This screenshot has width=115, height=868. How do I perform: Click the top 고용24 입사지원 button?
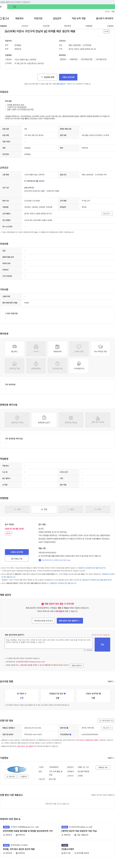pyautogui.click(x=68, y=77)
